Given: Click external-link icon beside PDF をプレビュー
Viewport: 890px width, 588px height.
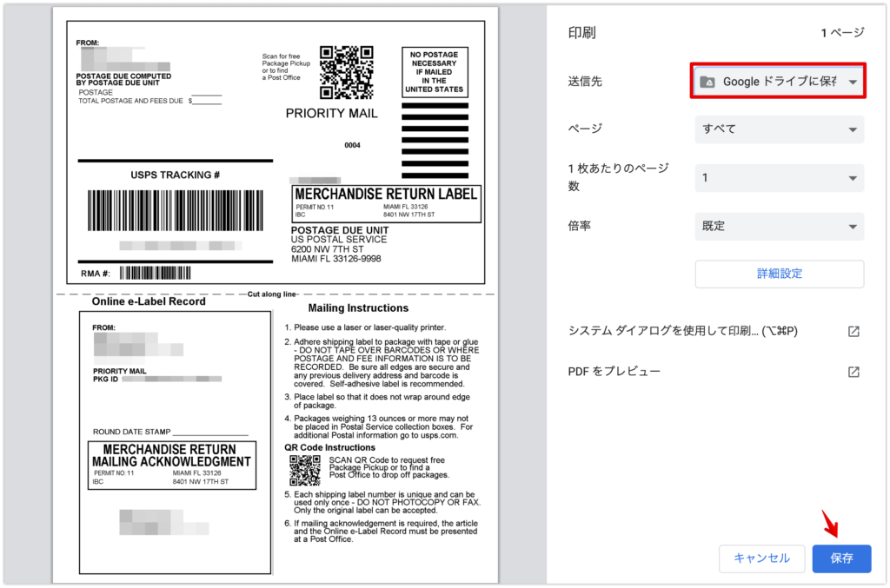Looking at the screenshot, I should 853,372.
